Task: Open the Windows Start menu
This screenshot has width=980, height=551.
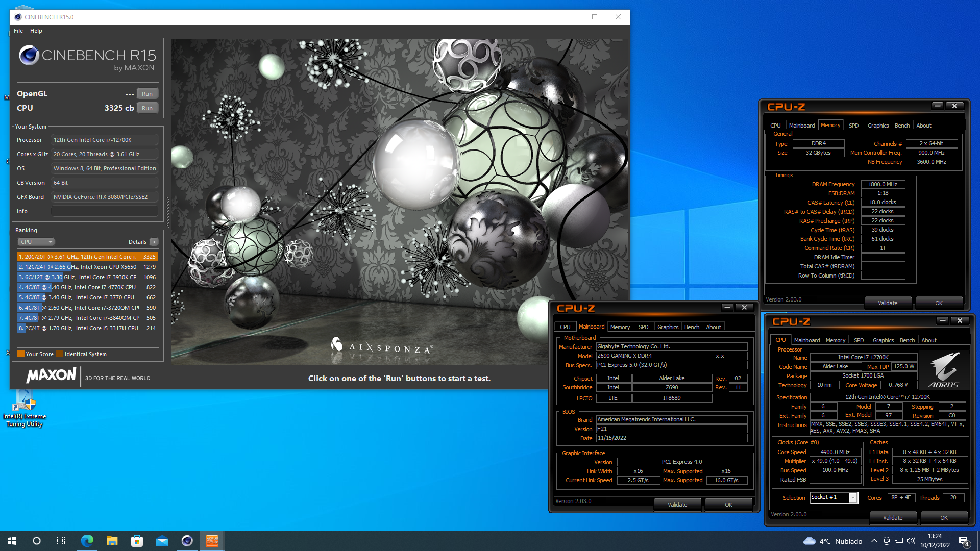Action: coord(12,541)
